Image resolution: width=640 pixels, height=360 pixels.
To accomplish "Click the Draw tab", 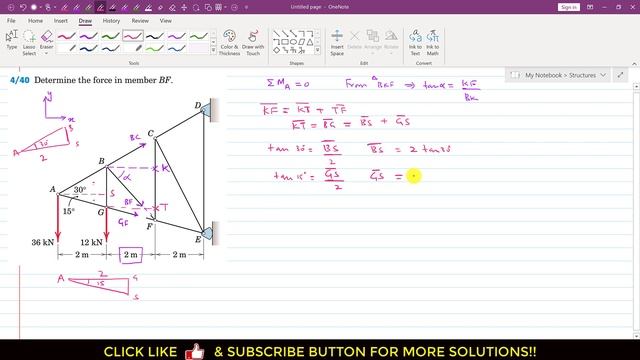I will pos(85,20).
